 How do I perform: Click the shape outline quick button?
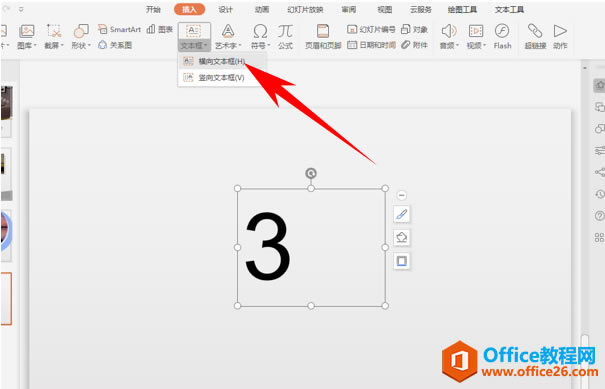pos(402,261)
